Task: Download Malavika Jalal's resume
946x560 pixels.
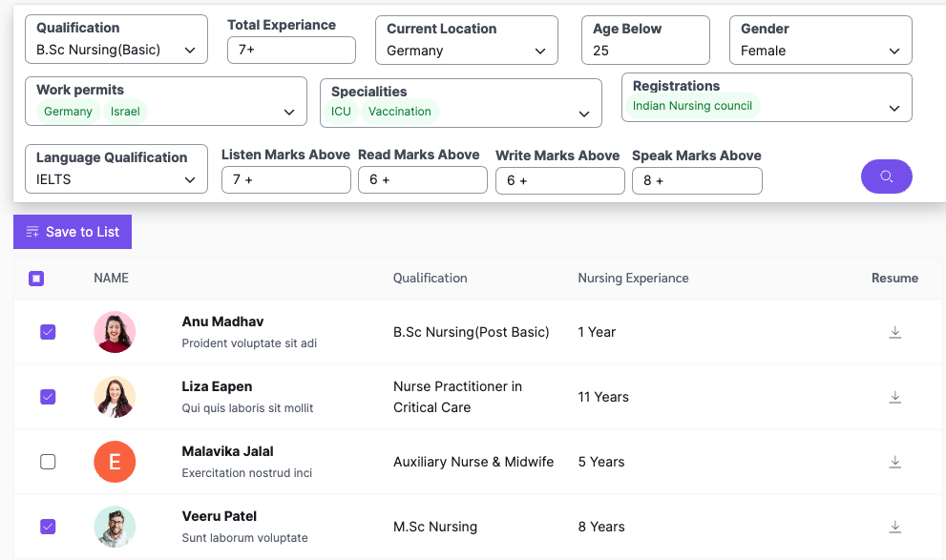Action: pyautogui.click(x=894, y=462)
